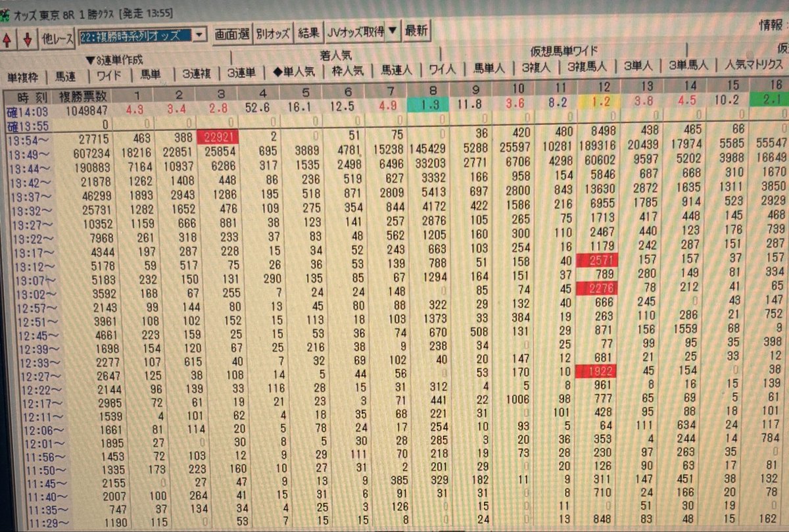Screen dimensions: 789x532
Task: Click the red down arrow race button
Action: click(28, 39)
